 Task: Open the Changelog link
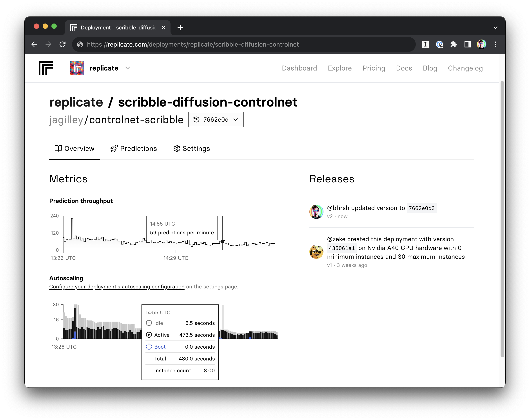(x=465, y=68)
